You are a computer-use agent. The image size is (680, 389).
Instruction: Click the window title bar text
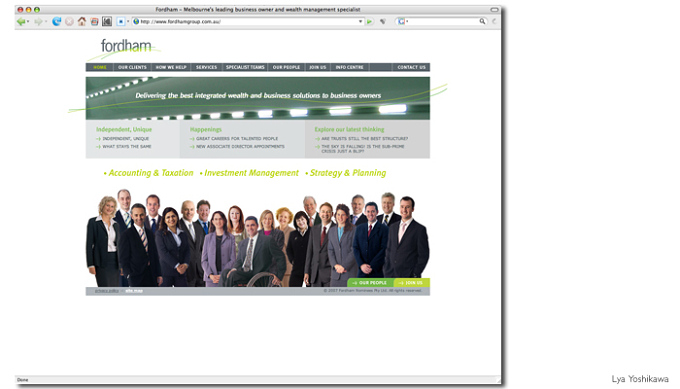(x=258, y=10)
